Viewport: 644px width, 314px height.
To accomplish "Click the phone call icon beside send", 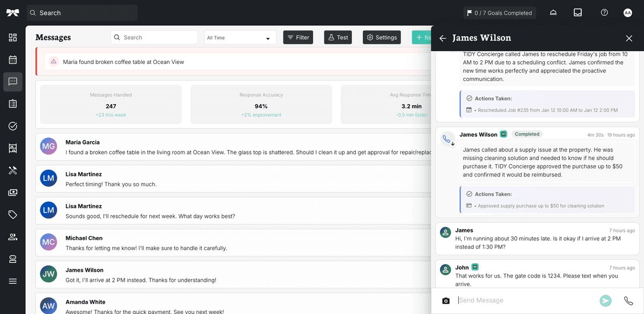I will pos(628,301).
